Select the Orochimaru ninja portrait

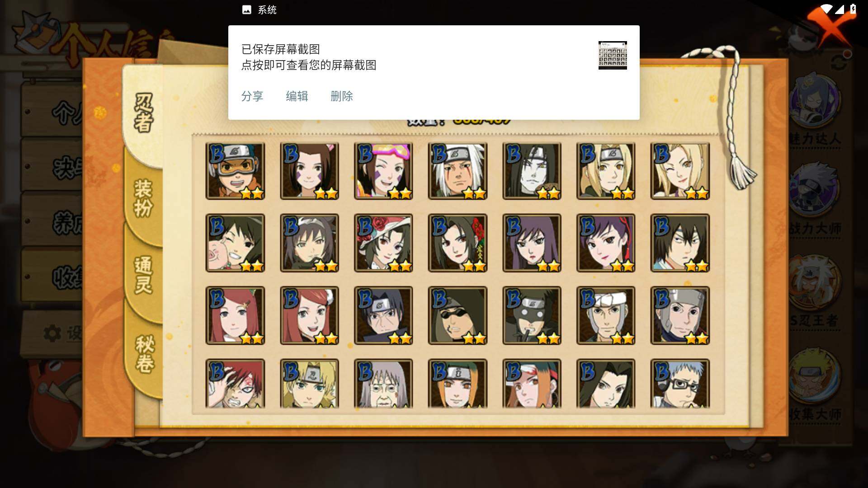tap(532, 171)
